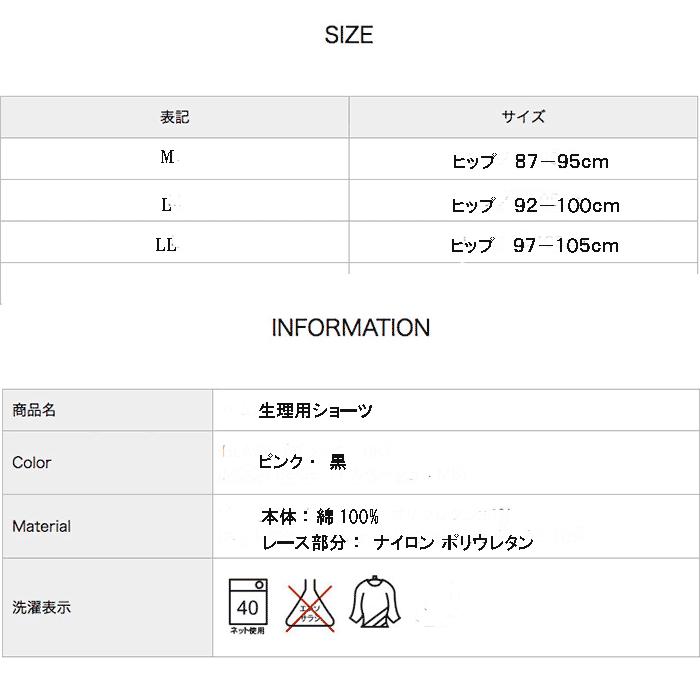
Task: Select the ピンク・黒 color value
Action: (302, 463)
